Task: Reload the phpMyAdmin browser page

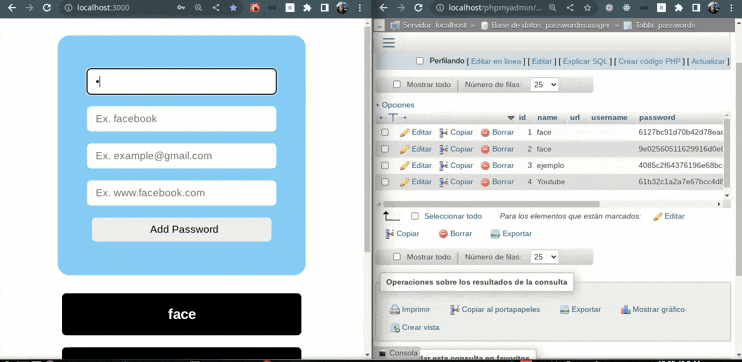Action: coord(418,8)
